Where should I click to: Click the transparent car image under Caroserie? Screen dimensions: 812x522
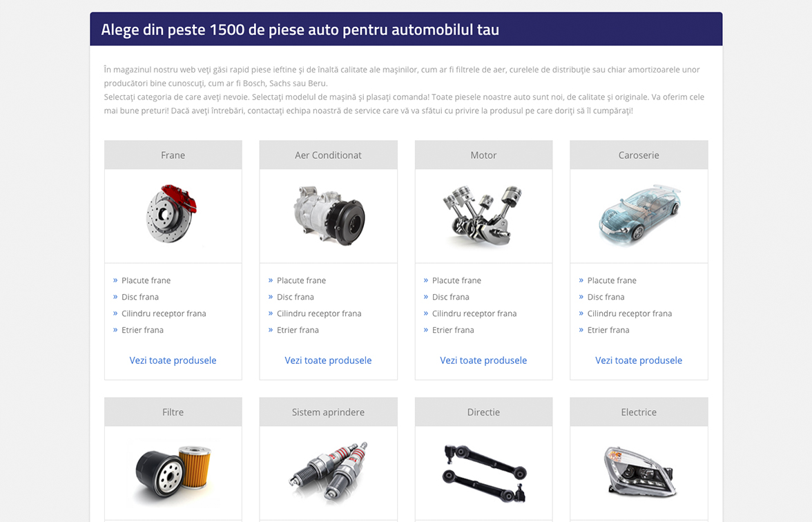point(639,214)
